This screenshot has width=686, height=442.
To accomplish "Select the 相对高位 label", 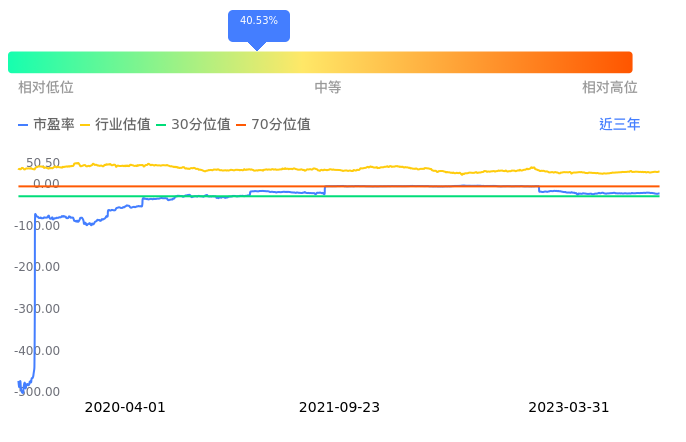I will click(x=610, y=88).
